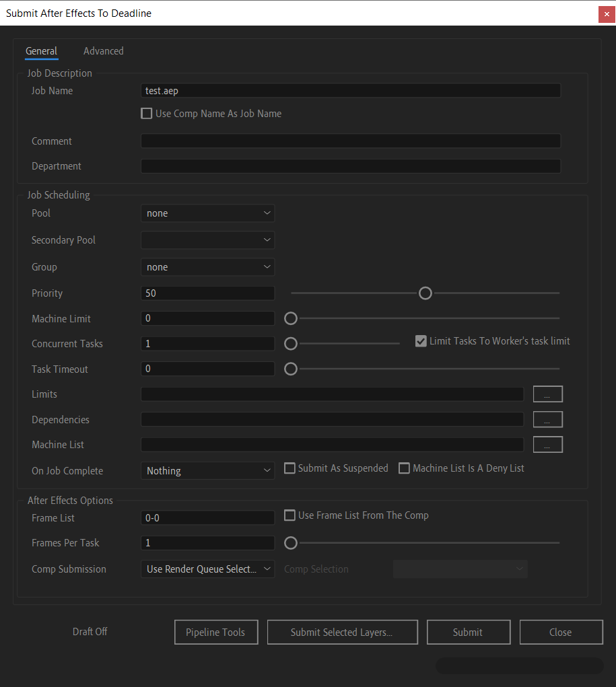
Task: Open the Secondary Pool dropdown
Action: [207, 240]
